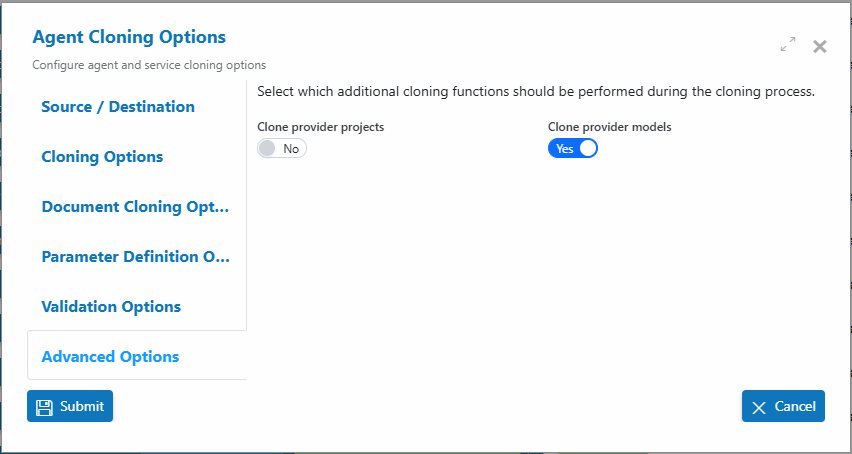Cancel the agent cloning dialog

(x=783, y=406)
